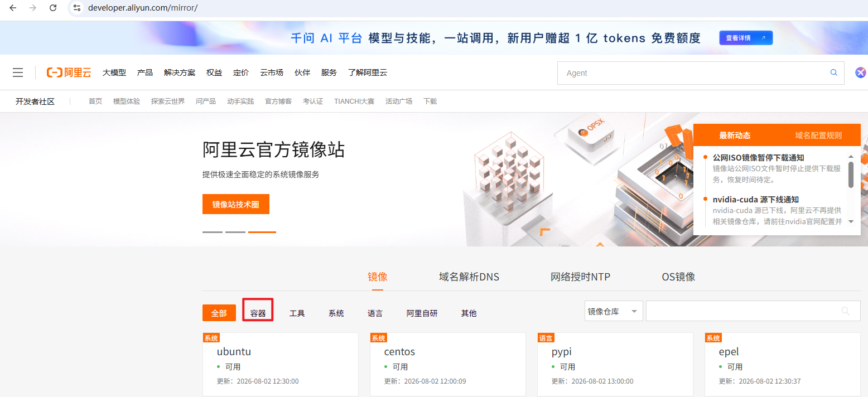Screen dimensions: 868x397
Task: Open 定价 menu
Action: (x=241, y=72)
